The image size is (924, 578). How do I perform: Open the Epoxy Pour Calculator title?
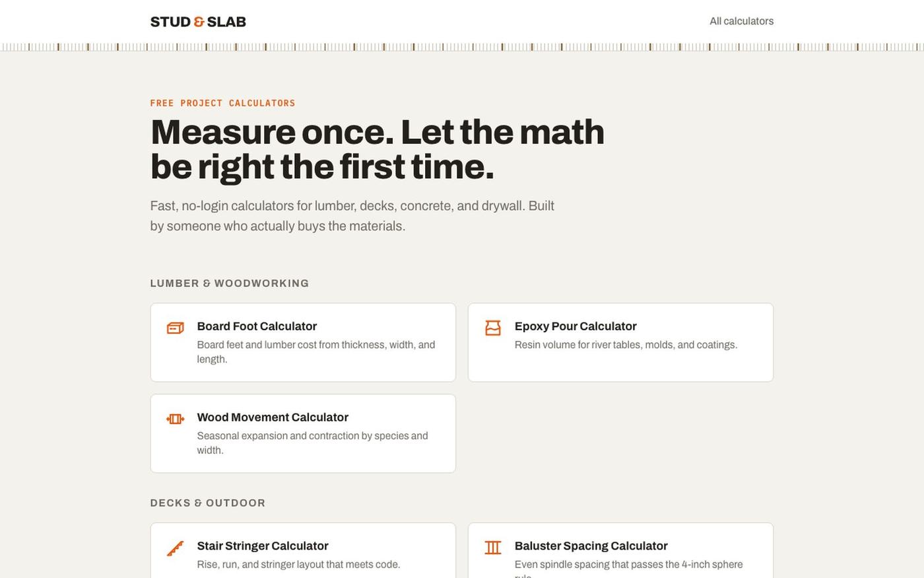(x=576, y=326)
